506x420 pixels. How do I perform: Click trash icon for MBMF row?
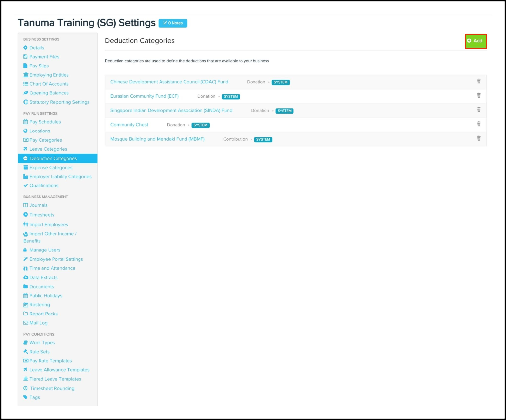[479, 138]
